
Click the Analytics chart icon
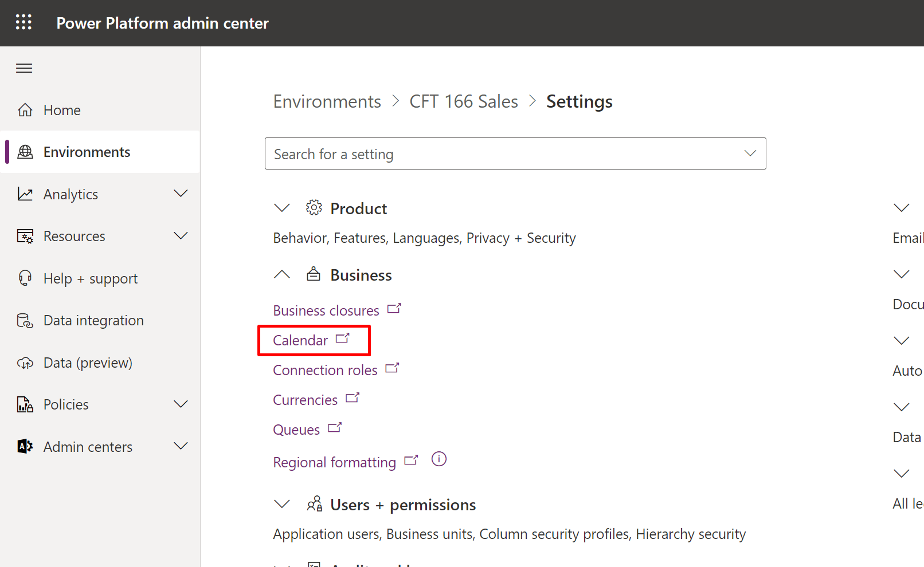coord(25,194)
